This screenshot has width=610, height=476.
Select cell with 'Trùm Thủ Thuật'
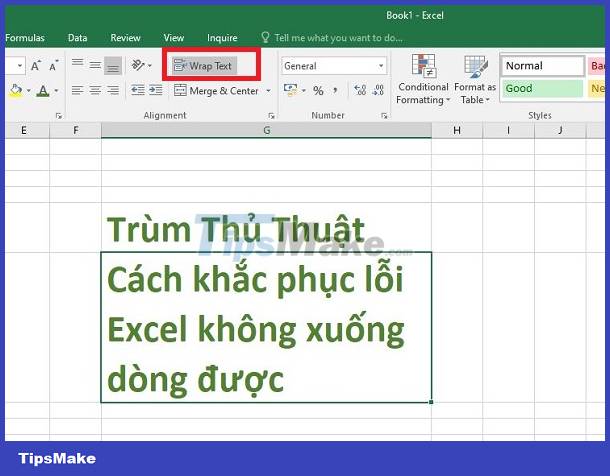(x=266, y=227)
